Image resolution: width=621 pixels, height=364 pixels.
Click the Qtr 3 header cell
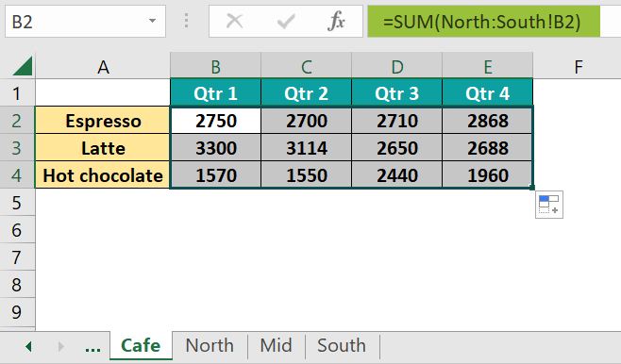396,93
